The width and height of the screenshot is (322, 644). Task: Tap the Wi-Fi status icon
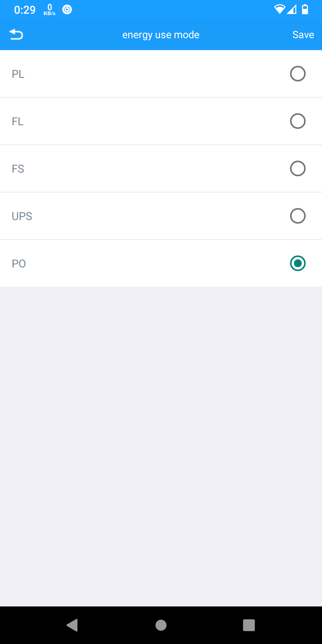tap(279, 10)
